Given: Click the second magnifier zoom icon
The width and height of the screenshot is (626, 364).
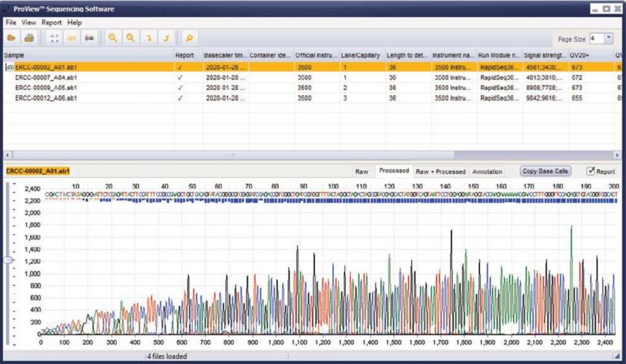Looking at the screenshot, I should coord(131,38).
